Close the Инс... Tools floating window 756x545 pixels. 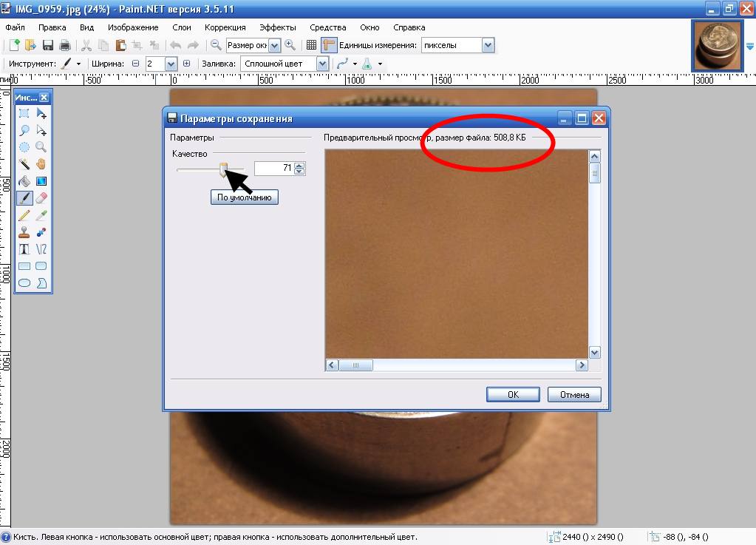[44, 98]
